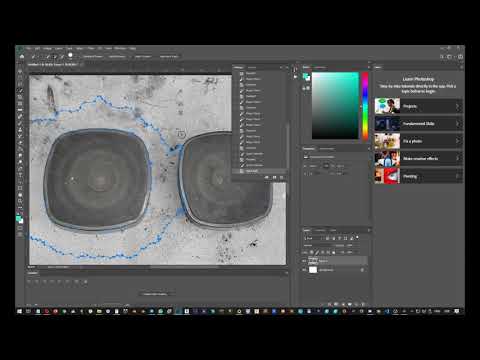This screenshot has width=480, height=360.
Task: Expand Fundamental Skills chevron in Learn panel
Action: 457,124
